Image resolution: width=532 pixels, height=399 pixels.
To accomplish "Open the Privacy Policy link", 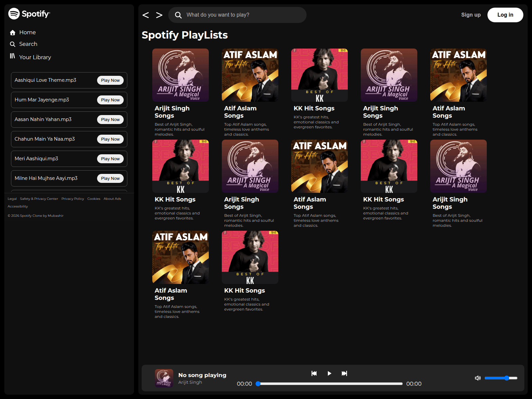I will (x=73, y=199).
